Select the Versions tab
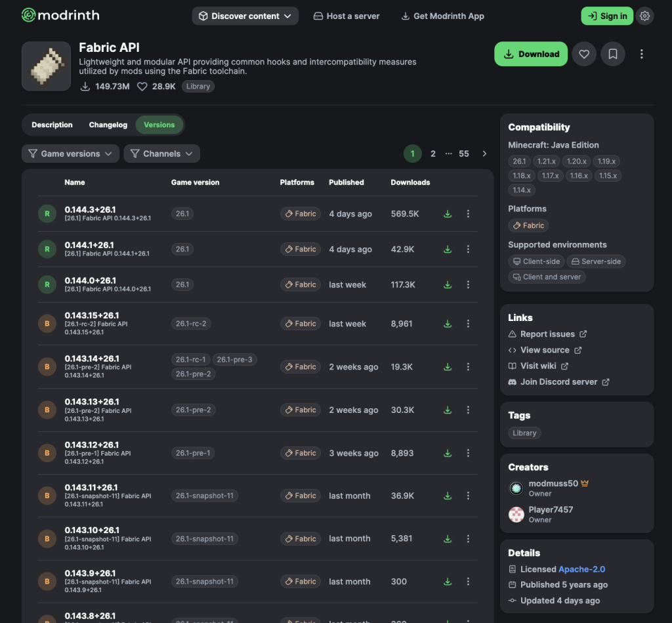Image resolution: width=672 pixels, height=623 pixels. pyautogui.click(x=159, y=125)
